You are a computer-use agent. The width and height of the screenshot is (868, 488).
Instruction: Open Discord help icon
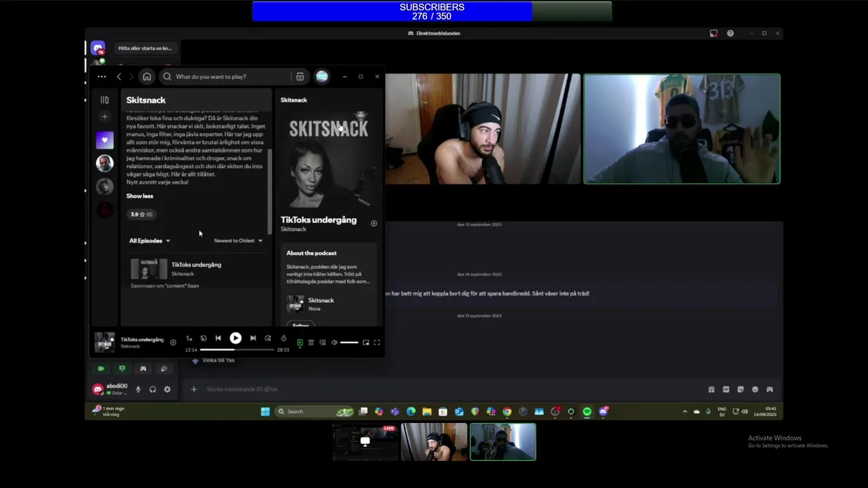tap(730, 33)
